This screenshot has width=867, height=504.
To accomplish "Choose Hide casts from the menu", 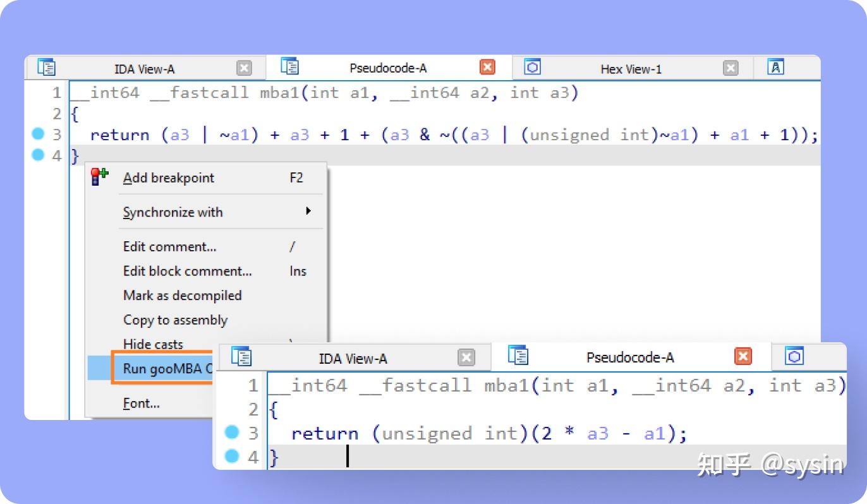I will [x=153, y=344].
